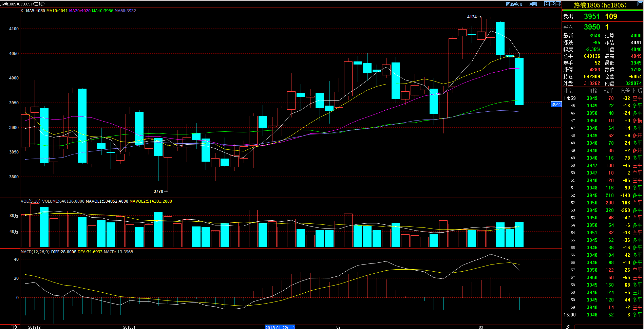Select the 笔 tab below trade list
The image size is (644, 329).
[x=568, y=327]
